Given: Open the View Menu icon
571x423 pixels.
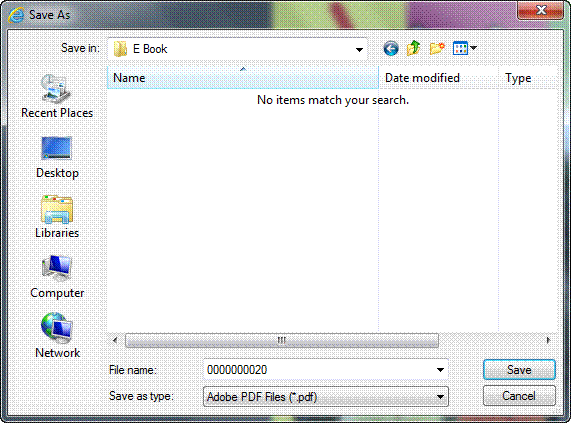Looking at the screenshot, I should coord(460,48).
